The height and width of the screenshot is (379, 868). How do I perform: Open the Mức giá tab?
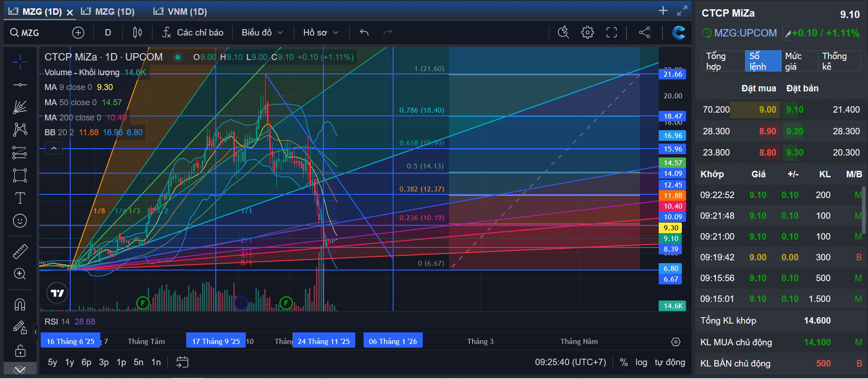click(x=800, y=61)
